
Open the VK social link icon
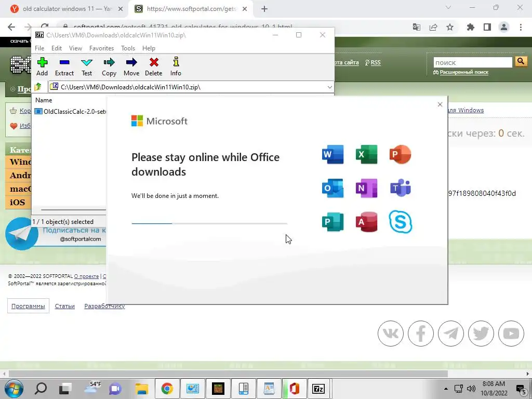391,334
